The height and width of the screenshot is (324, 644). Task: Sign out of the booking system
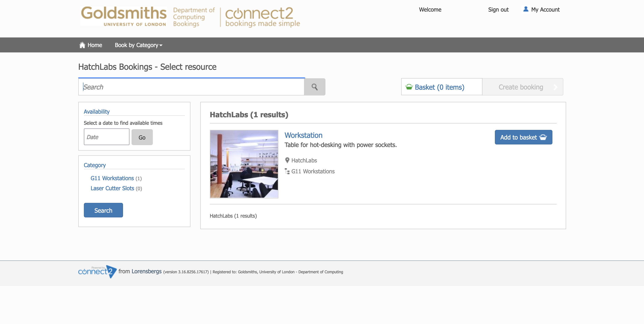pos(498,9)
